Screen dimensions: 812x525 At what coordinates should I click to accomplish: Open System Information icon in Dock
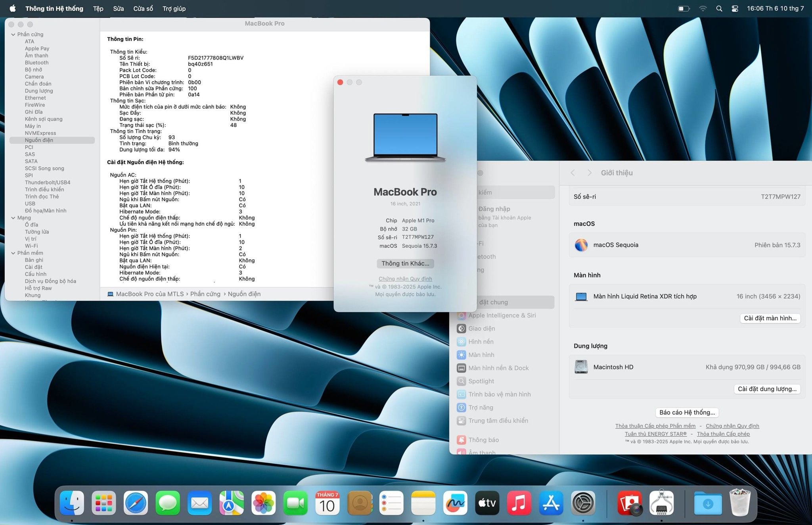click(x=661, y=503)
